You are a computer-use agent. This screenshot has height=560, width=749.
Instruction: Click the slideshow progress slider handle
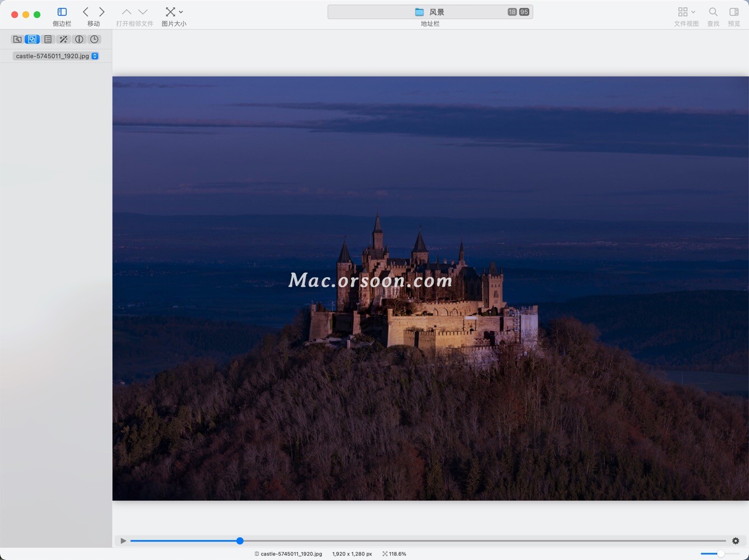tap(240, 540)
